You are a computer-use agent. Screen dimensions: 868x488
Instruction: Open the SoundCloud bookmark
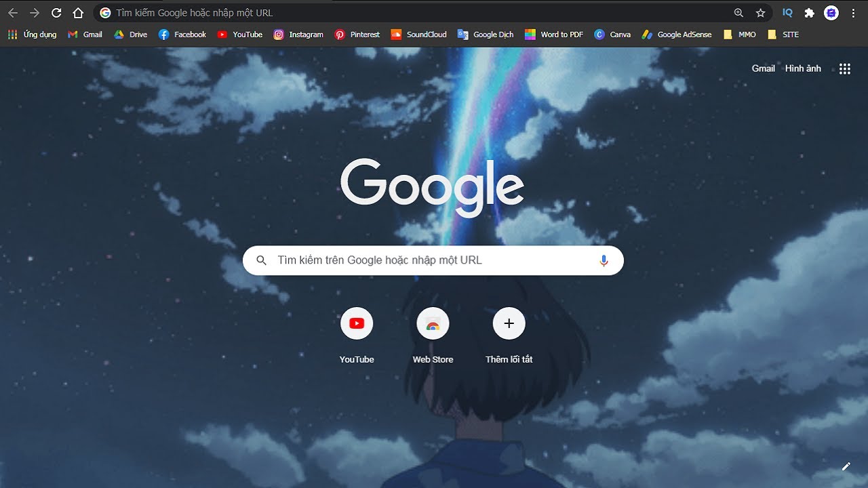coord(418,35)
